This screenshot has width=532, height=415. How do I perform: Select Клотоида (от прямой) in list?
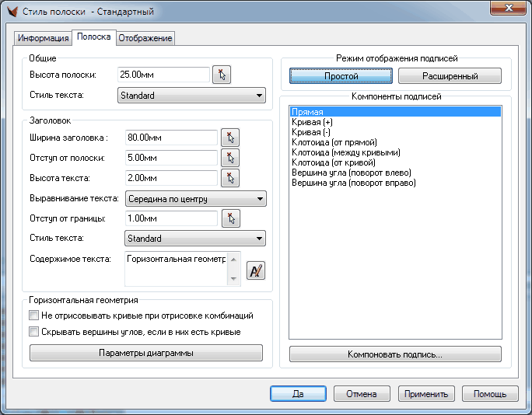click(334, 143)
